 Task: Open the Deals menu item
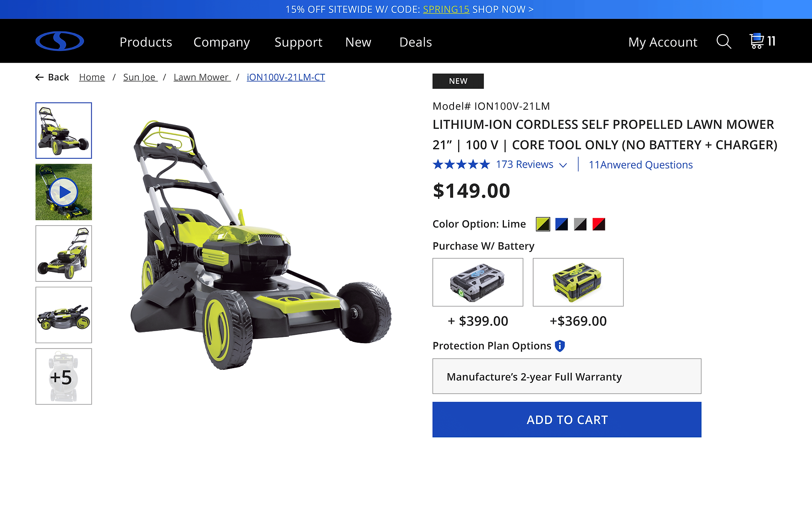coord(416,42)
